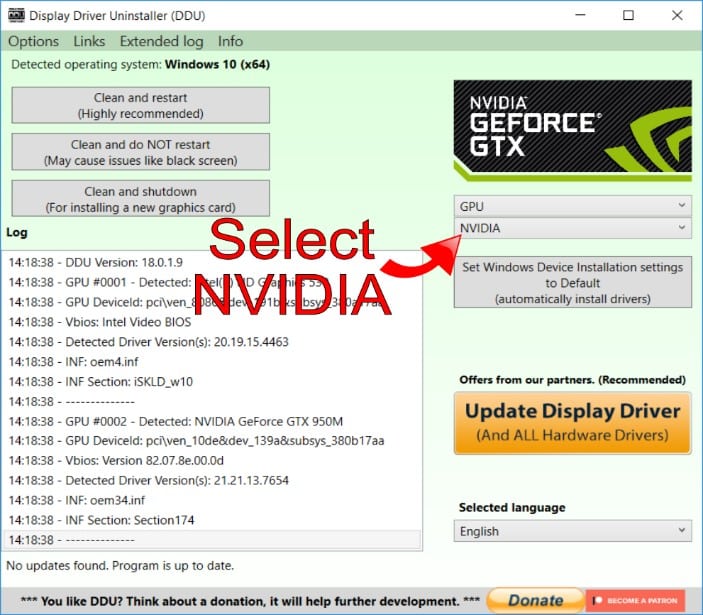
Task: Minimize the DDU window
Action: pyautogui.click(x=581, y=16)
